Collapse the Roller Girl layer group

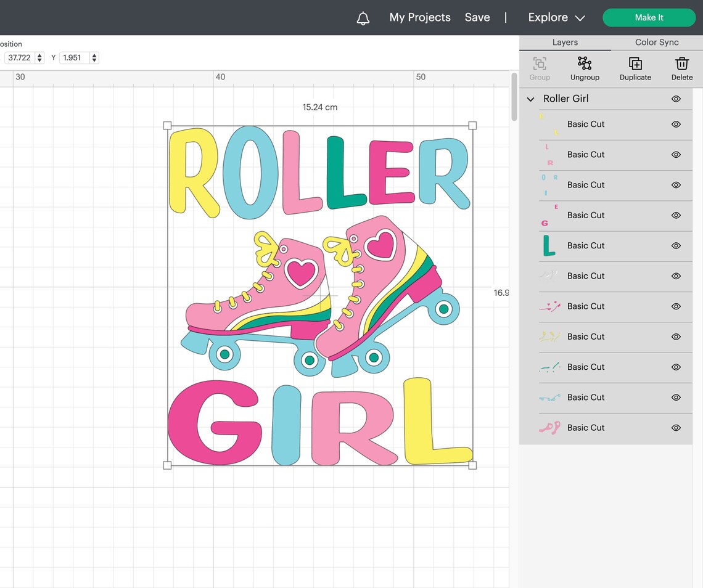pyautogui.click(x=530, y=99)
